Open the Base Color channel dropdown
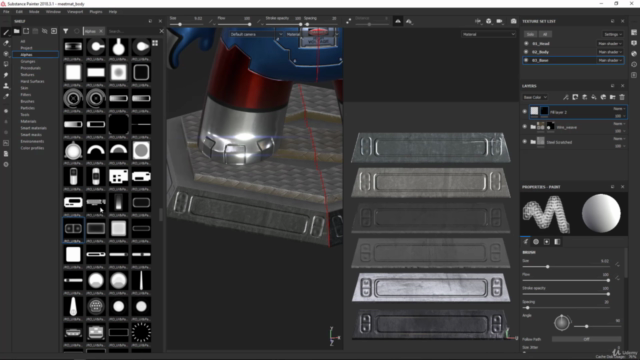This screenshot has width=640, height=360. point(535,97)
